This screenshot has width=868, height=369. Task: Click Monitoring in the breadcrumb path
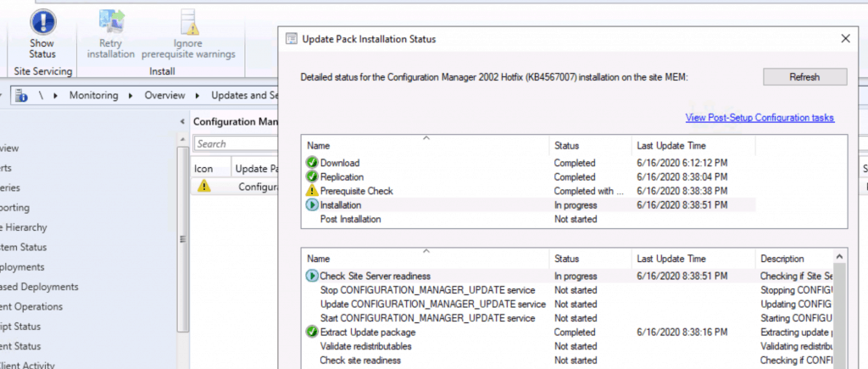[93, 95]
